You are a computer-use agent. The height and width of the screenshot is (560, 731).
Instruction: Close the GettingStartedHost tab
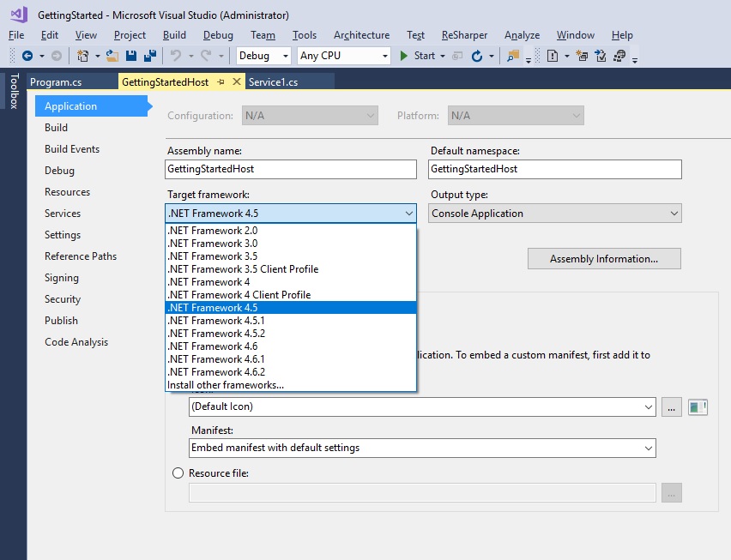[237, 81]
